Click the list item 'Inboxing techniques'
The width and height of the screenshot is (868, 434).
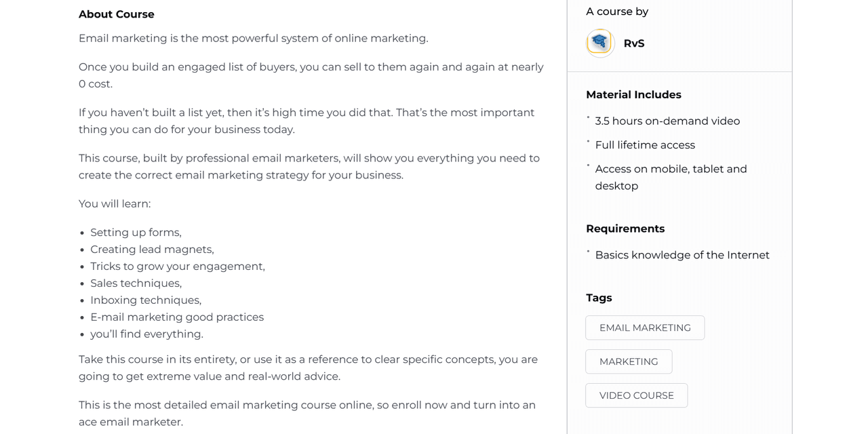(146, 300)
